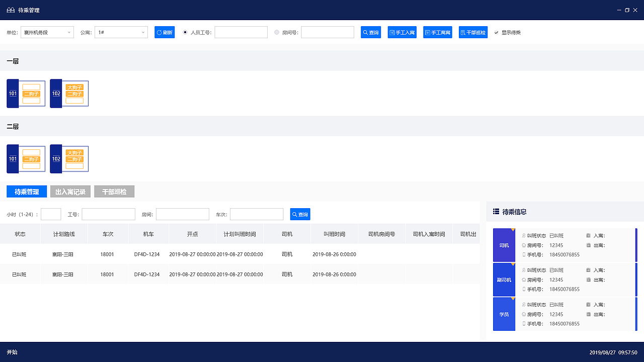This screenshot has width=644, height=362.
Task: Click the 房间 filter input
Action: click(183, 214)
